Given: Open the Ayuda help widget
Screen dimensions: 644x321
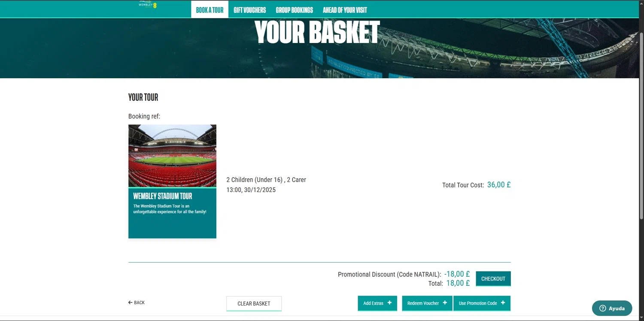Looking at the screenshot, I should pos(612,308).
